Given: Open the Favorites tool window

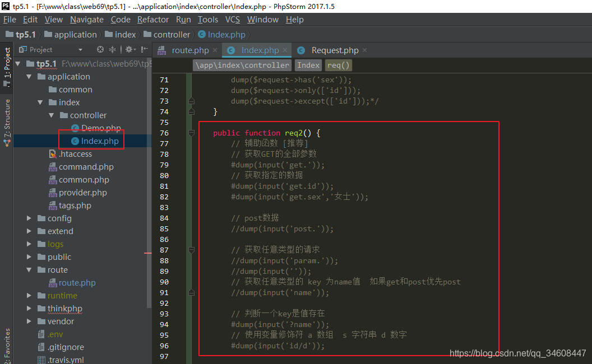Looking at the screenshot, I should tap(7, 344).
